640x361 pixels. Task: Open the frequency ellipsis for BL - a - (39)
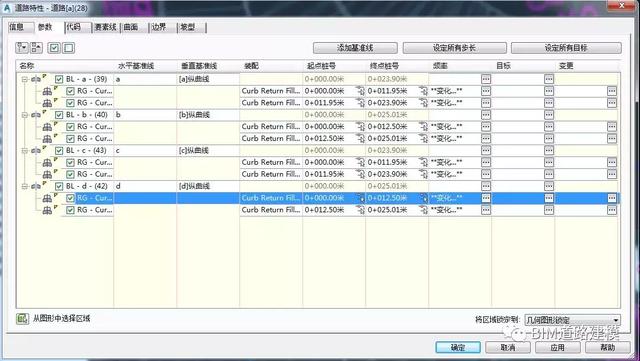pos(486,79)
